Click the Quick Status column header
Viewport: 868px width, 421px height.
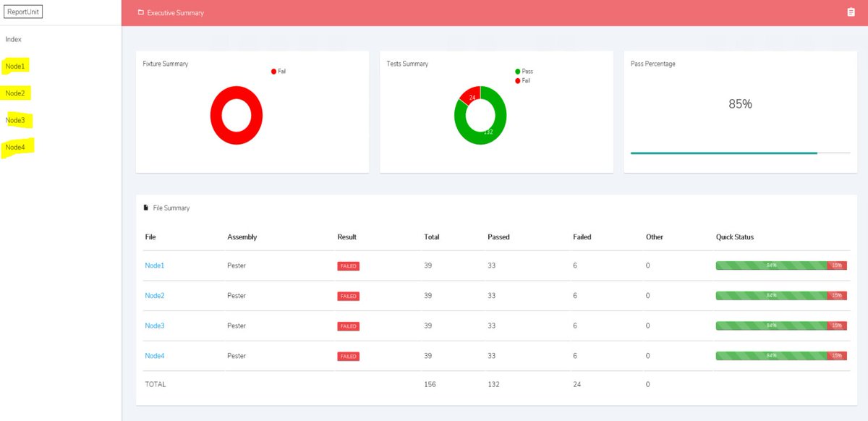pyautogui.click(x=735, y=237)
